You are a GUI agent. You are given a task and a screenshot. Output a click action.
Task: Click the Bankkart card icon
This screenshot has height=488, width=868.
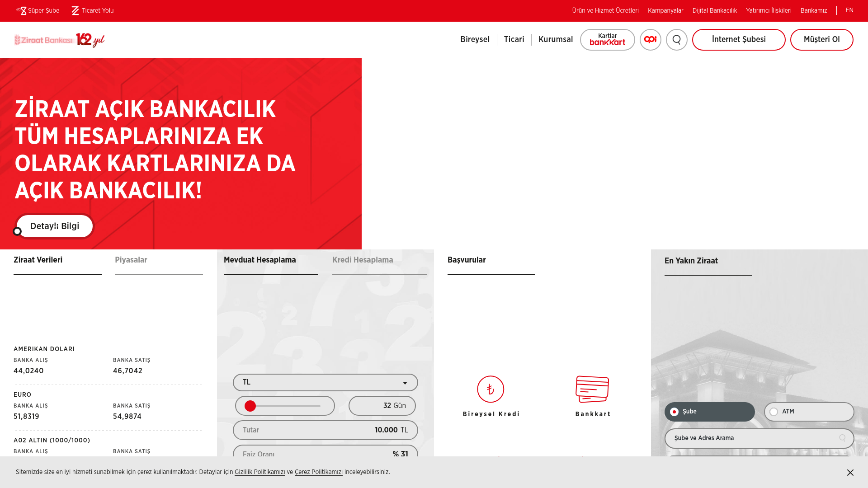[592, 389]
